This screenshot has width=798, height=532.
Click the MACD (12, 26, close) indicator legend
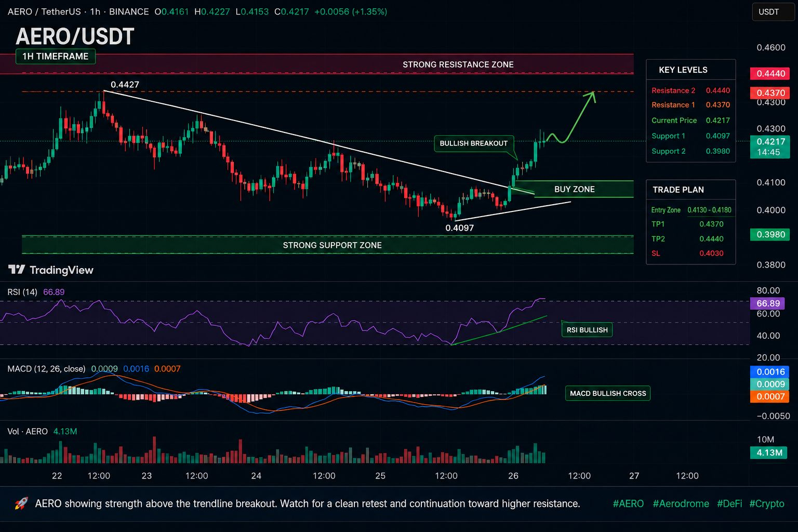pyautogui.click(x=94, y=369)
